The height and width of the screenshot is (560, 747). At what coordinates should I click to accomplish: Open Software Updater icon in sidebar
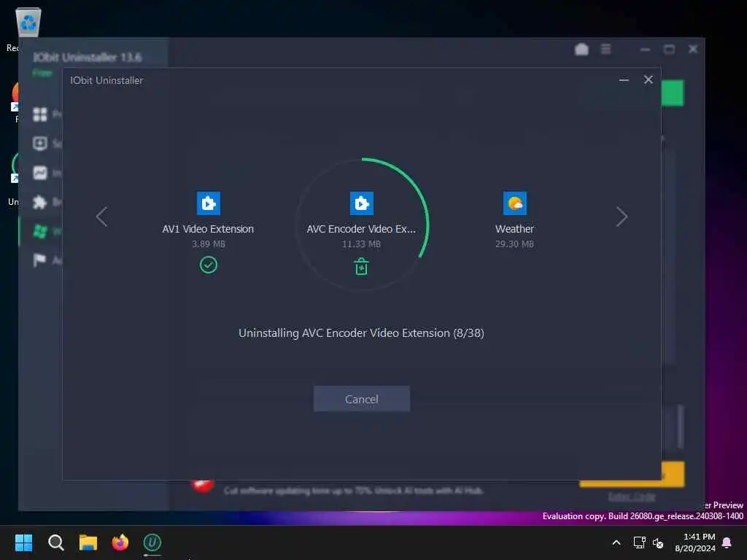click(x=40, y=144)
